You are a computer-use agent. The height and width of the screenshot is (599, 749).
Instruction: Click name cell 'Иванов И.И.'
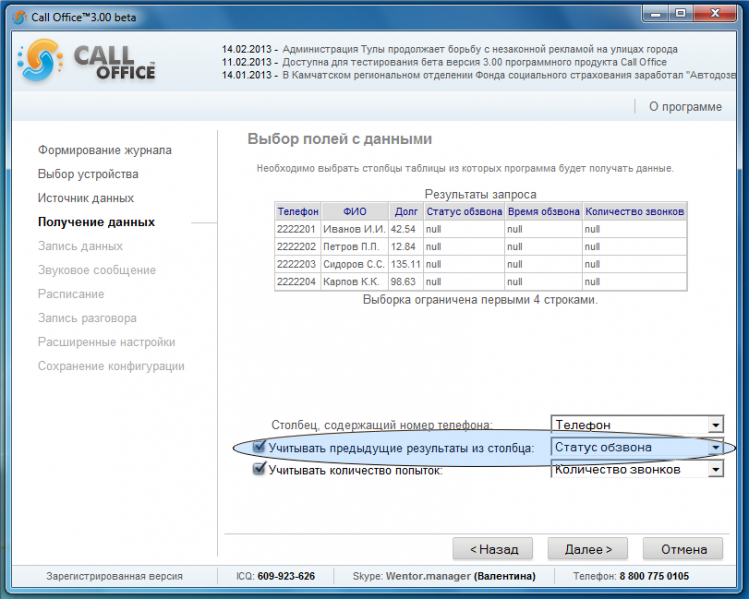[x=355, y=229]
